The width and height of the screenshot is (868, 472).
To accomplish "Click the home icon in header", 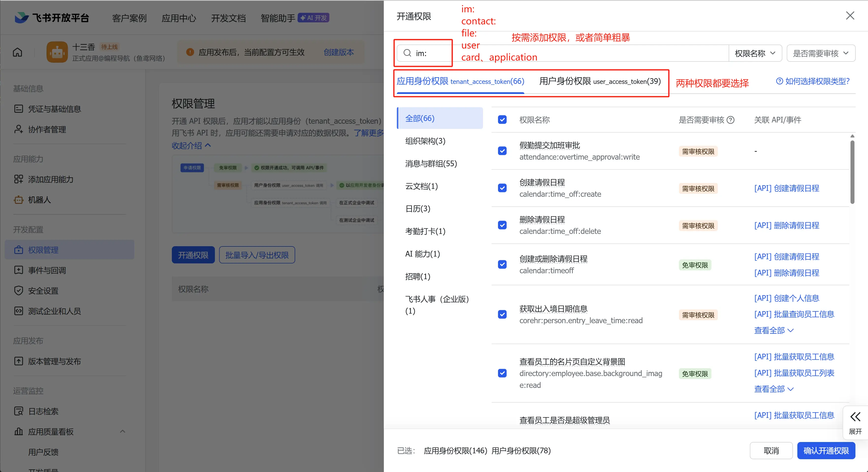I will [17, 52].
